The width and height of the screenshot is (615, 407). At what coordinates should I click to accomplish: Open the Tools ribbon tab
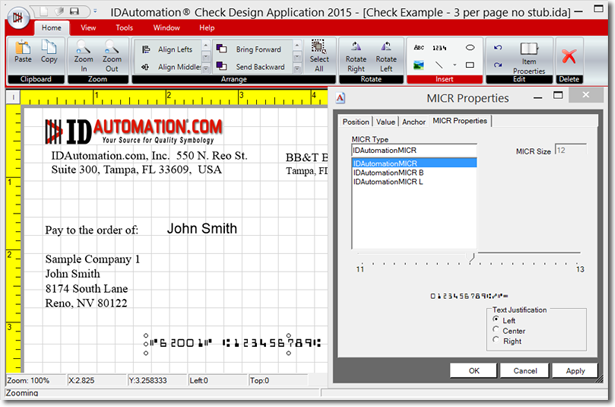[124, 28]
